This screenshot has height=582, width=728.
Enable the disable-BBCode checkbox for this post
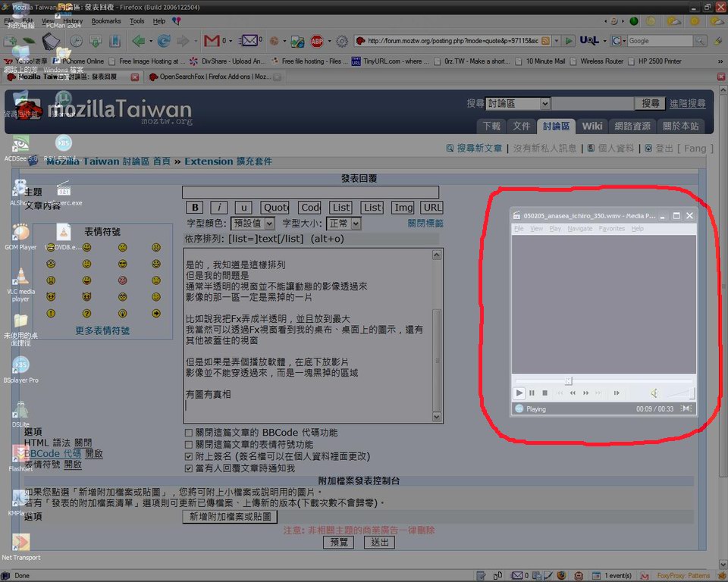point(189,433)
